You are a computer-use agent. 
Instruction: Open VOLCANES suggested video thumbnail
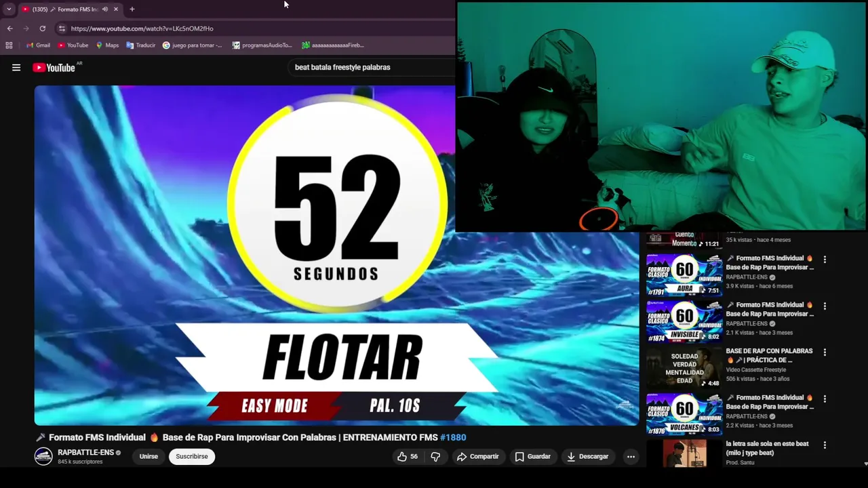click(684, 414)
